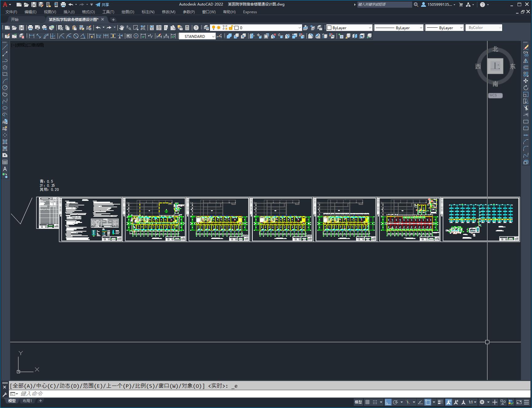Screen dimensions: 532x408
Task: Click the Diameter dimension tool
Action: coord(76,36)
